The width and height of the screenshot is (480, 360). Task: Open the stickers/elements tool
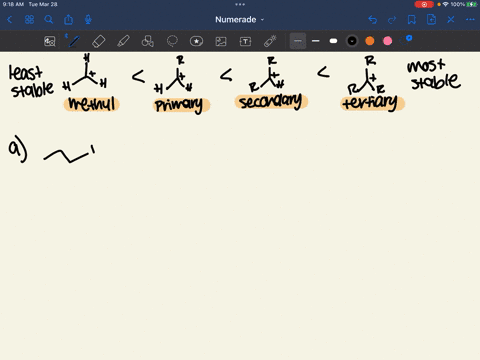coord(196,41)
